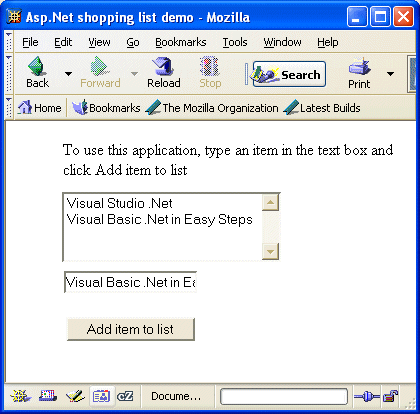
Task: Open the Bookmarks folder in personal toolbar
Action: (106, 108)
